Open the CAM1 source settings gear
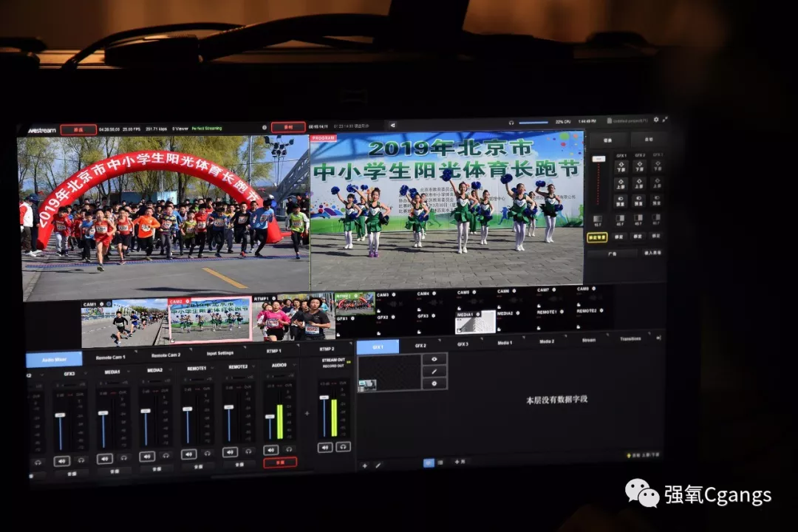 pos(102,304)
